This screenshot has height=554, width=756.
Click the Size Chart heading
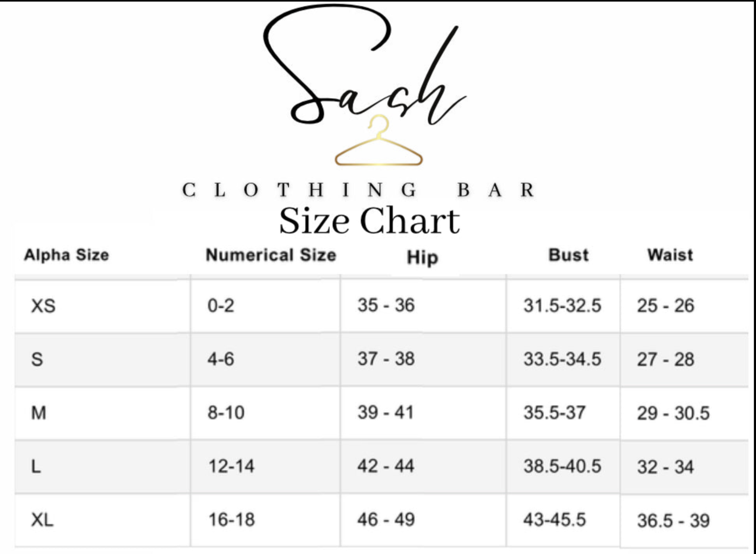pos(369,221)
